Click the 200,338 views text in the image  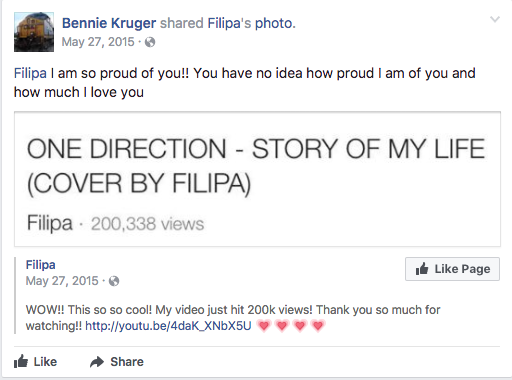147,224
